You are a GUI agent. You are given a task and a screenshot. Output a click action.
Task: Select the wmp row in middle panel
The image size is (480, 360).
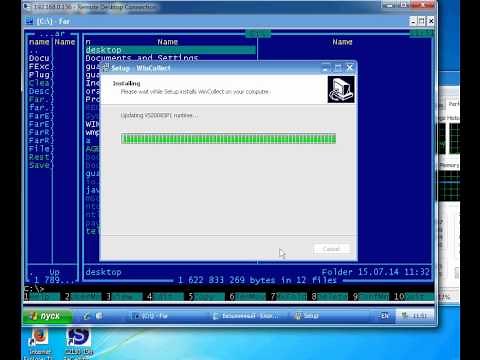point(92,132)
